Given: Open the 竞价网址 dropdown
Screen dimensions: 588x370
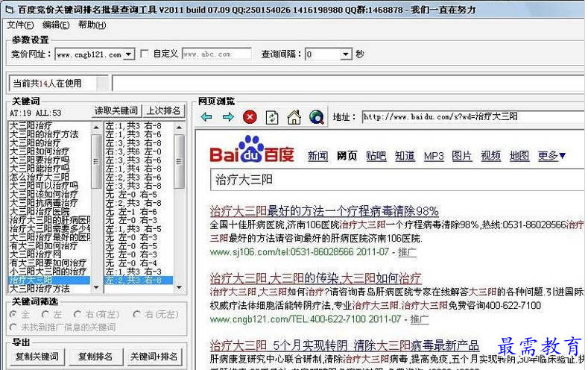Looking at the screenshot, I should pyautogui.click(x=129, y=54).
